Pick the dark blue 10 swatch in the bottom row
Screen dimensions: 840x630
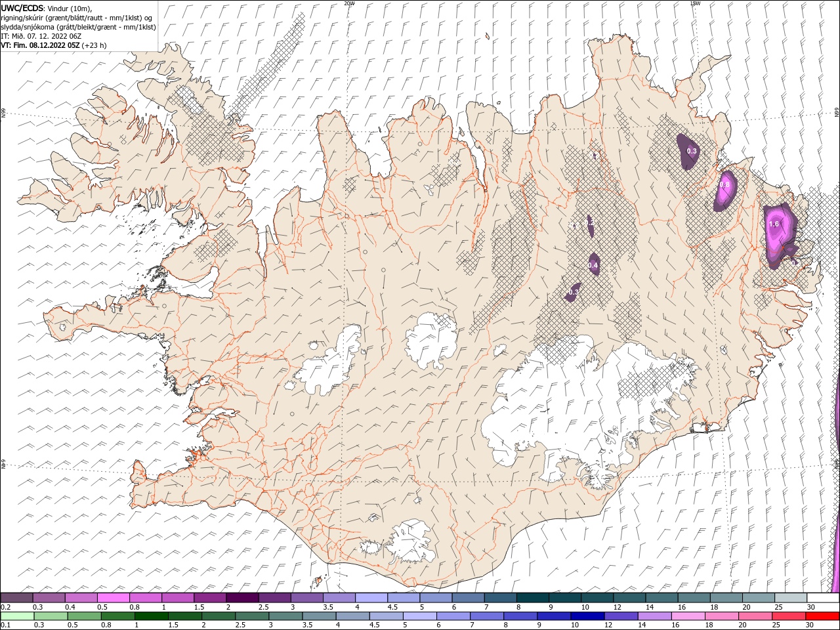pos(588,616)
